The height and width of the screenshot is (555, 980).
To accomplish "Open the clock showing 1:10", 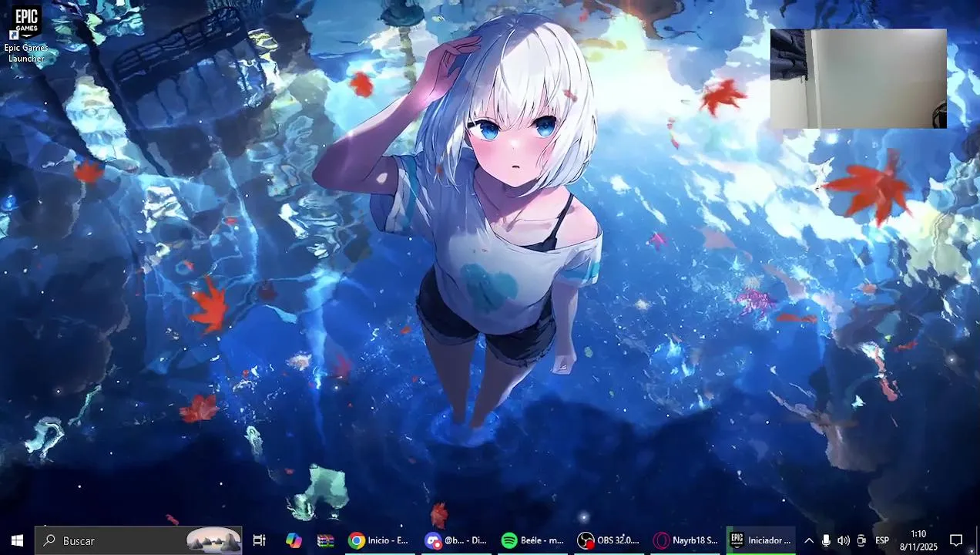I will click(918, 540).
